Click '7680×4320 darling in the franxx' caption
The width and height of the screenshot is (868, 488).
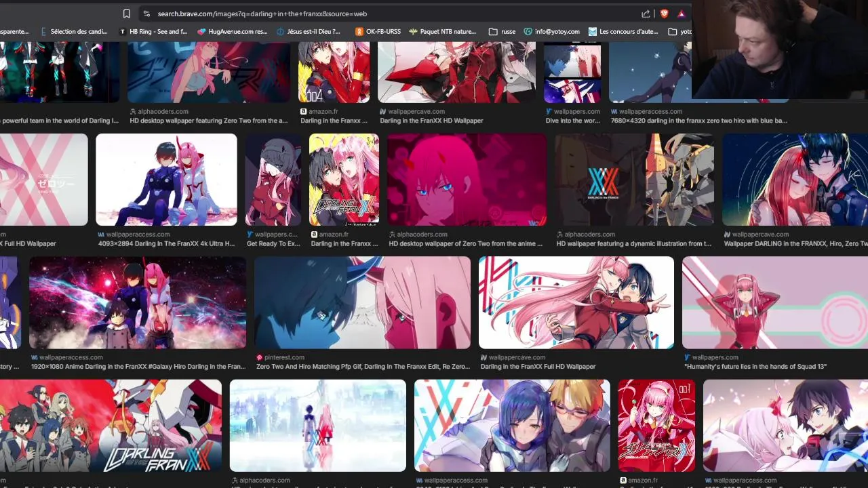click(698, 121)
